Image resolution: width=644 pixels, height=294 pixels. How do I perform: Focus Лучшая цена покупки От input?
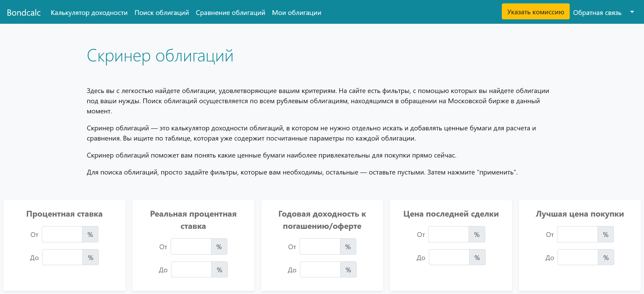(577, 235)
